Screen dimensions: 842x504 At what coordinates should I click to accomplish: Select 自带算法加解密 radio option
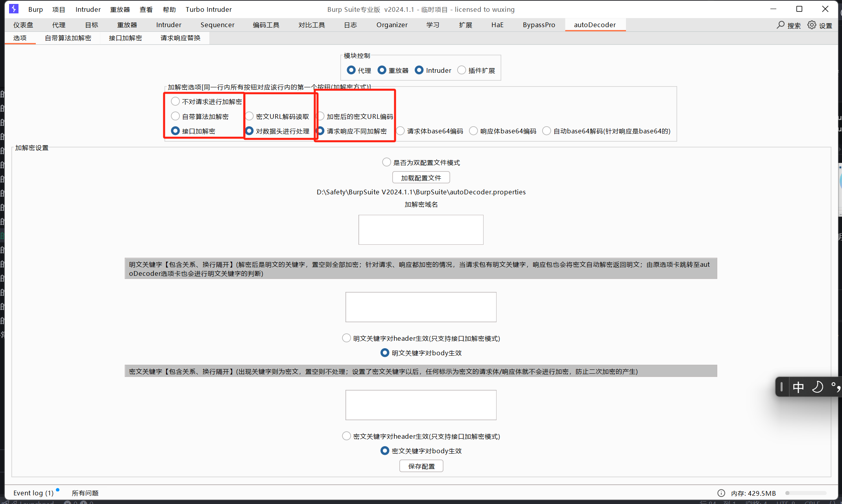(175, 116)
